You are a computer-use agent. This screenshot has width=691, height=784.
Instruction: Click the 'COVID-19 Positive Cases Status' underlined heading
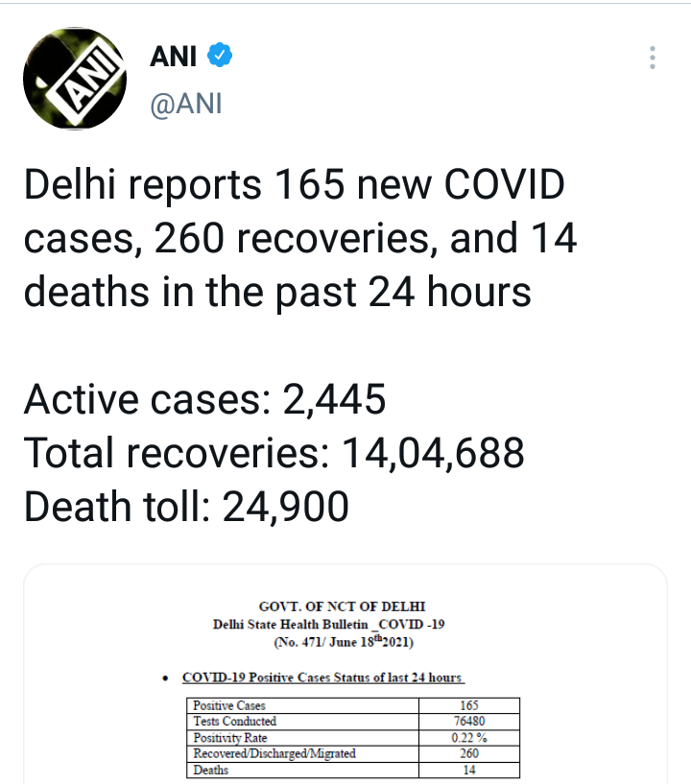322,677
